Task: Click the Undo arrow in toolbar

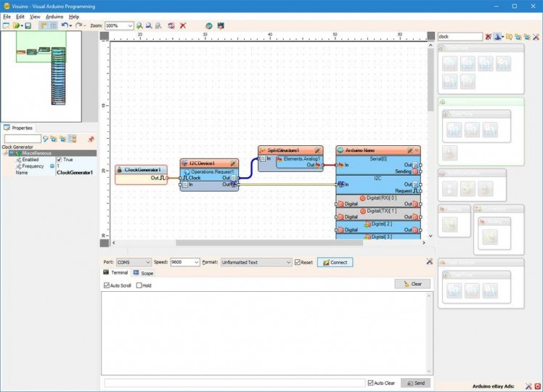Action: pyautogui.click(x=65, y=25)
